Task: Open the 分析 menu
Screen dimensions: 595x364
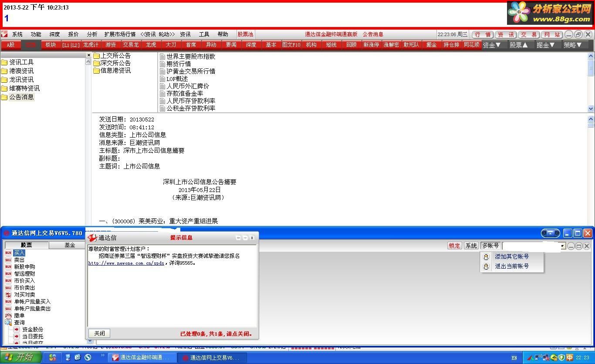Action: [x=92, y=34]
